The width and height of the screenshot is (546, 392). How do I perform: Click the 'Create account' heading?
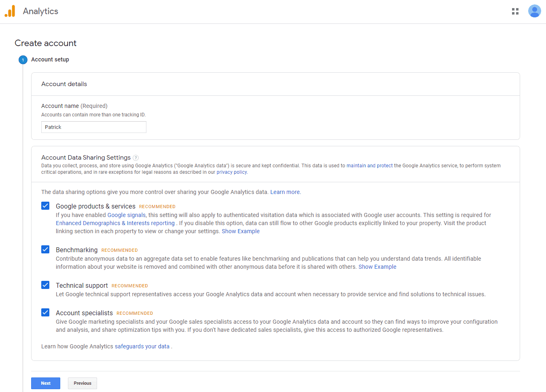click(46, 43)
